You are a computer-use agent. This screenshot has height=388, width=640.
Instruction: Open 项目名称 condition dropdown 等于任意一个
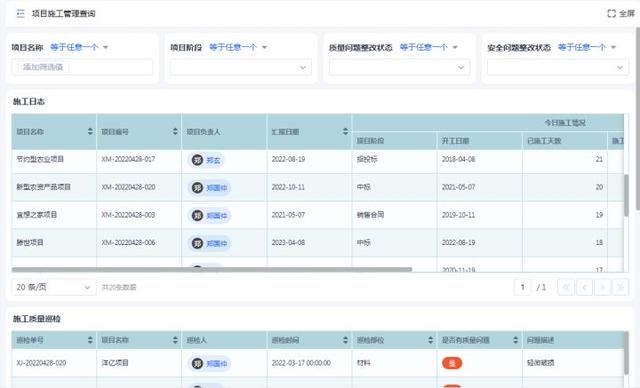pos(79,47)
